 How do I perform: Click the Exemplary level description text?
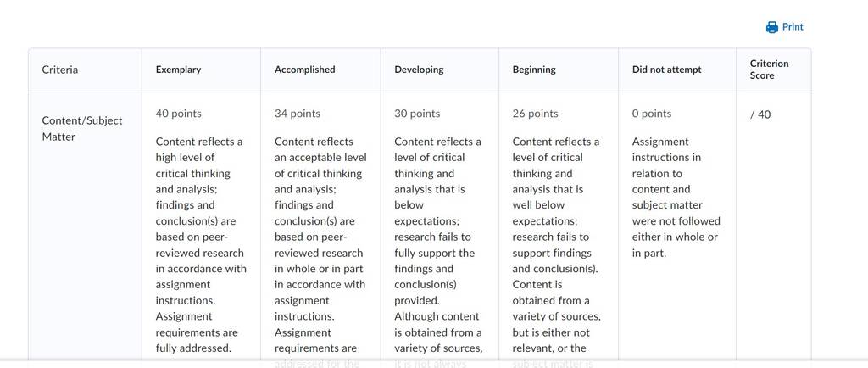[x=201, y=245]
